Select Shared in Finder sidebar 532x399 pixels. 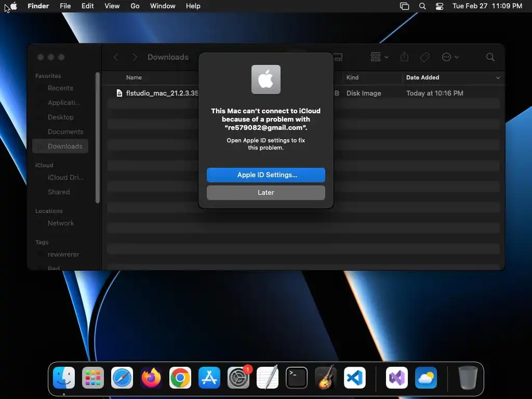(x=60, y=192)
